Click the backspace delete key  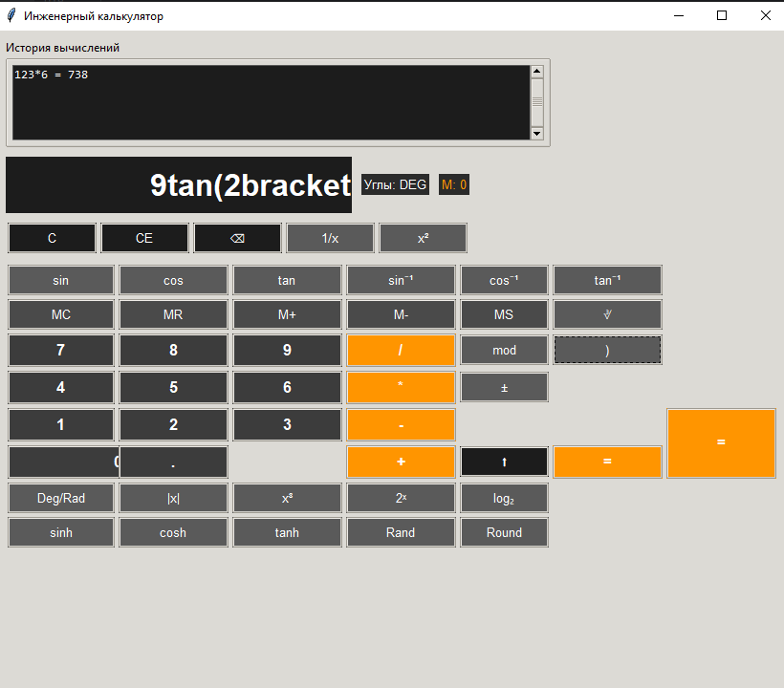tap(237, 238)
